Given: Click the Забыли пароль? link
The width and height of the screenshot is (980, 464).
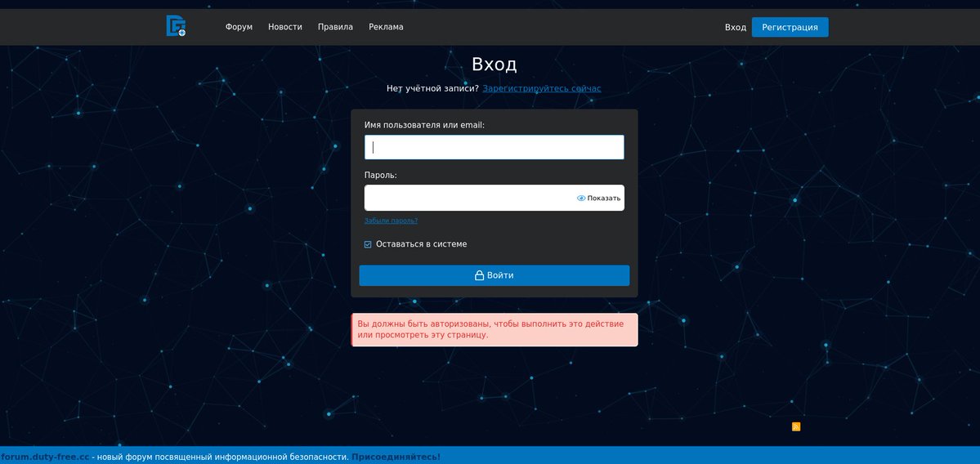Looking at the screenshot, I should click(391, 221).
